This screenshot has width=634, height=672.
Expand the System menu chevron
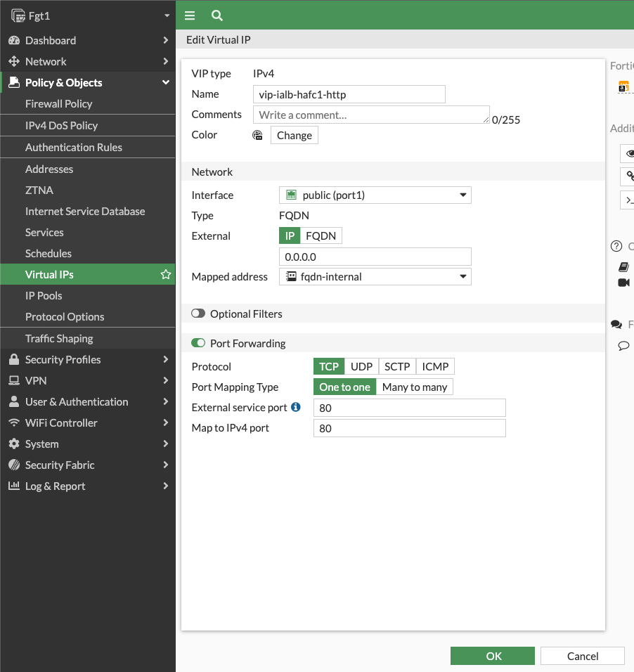tap(166, 444)
